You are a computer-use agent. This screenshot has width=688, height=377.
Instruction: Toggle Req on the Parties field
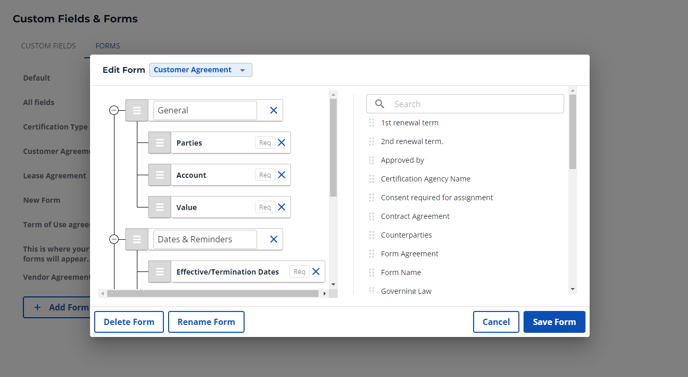265,143
